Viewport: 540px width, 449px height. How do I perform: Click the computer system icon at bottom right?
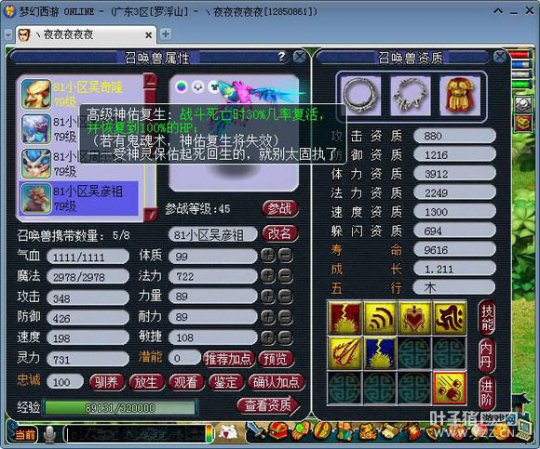(x=525, y=430)
